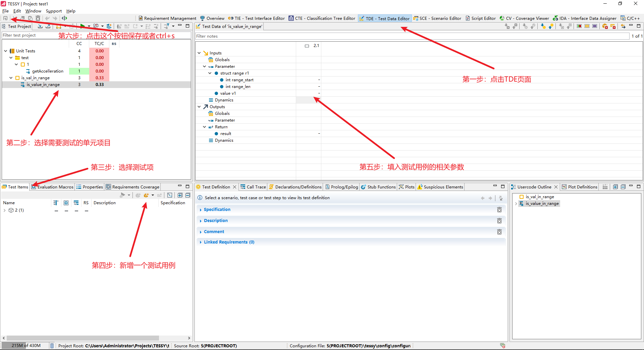This screenshot has height=350, width=644.
Task: Click the orange windows with red X icon
Action: [613, 26]
